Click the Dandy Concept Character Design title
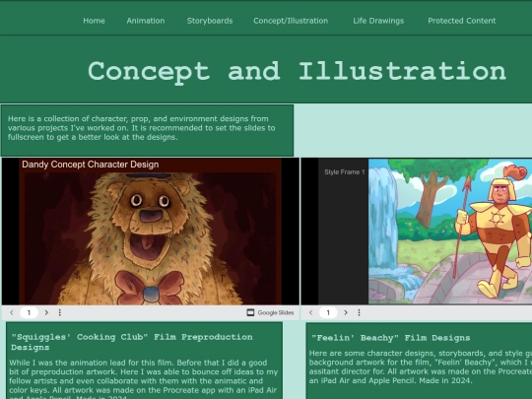The image size is (532, 399). pos(91,165)
